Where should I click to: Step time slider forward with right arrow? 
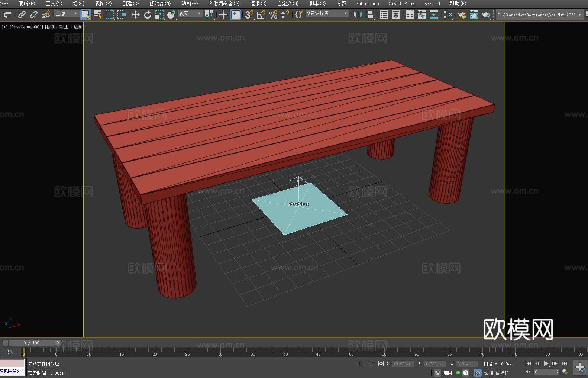pos(58,343)
